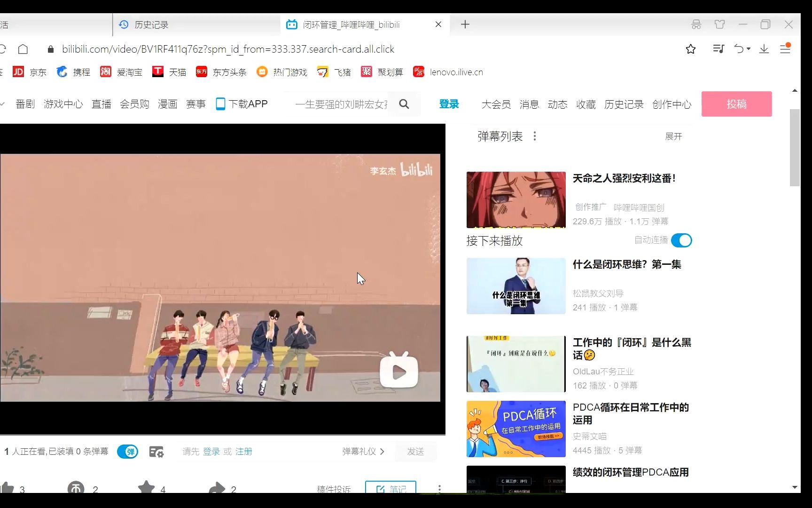Bookmark this page with the star icon
This screenshot has width=812, height=508.
click(x=690, y=49)
